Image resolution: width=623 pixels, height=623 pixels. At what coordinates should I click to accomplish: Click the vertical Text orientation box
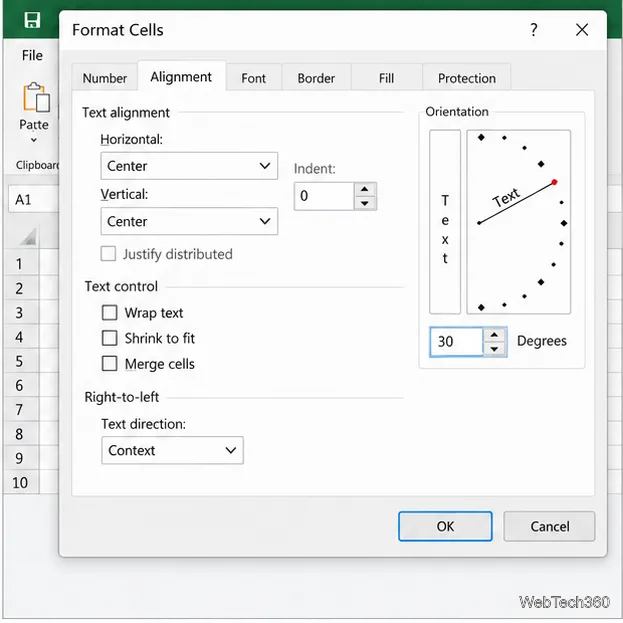tap(445, 222)
